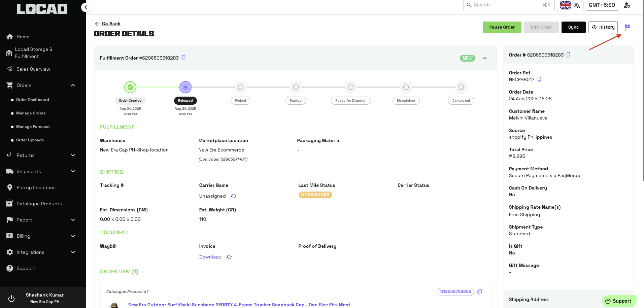Click the Completed progress step circle
Viewport: 644px width, 308px height.
click(461, 87)
